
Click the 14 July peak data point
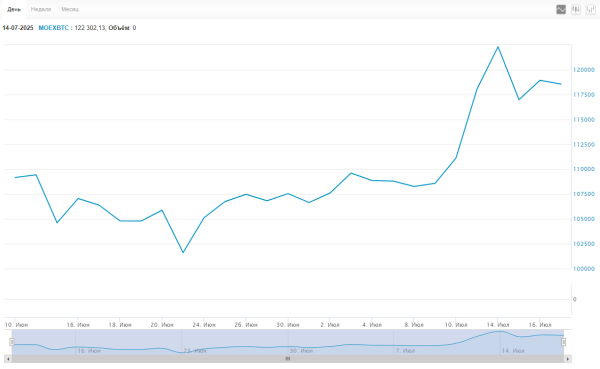point(498,47)
